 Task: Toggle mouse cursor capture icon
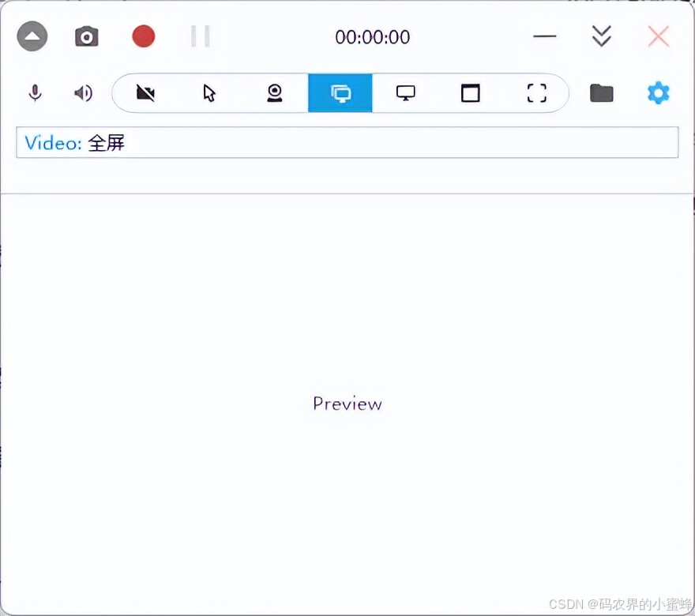[x=209, y=93]
